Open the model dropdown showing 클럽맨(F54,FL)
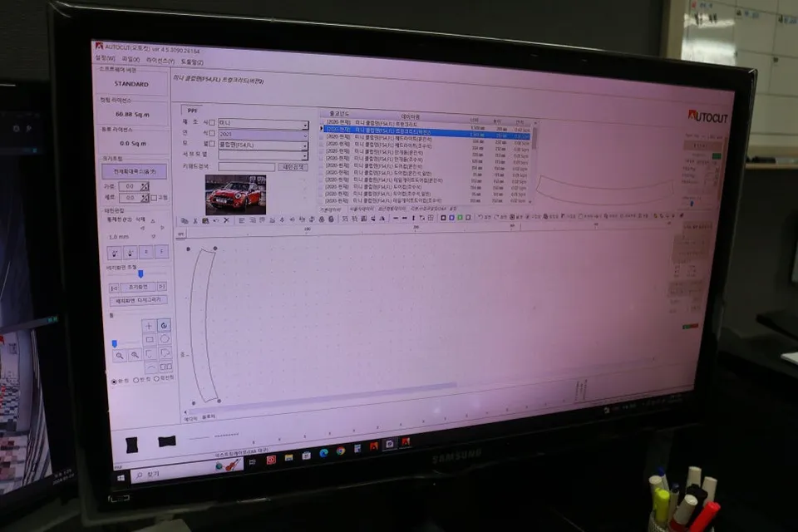Image resolution: width=798 pixels, height=532 pixels. click(x=264, y=145)
